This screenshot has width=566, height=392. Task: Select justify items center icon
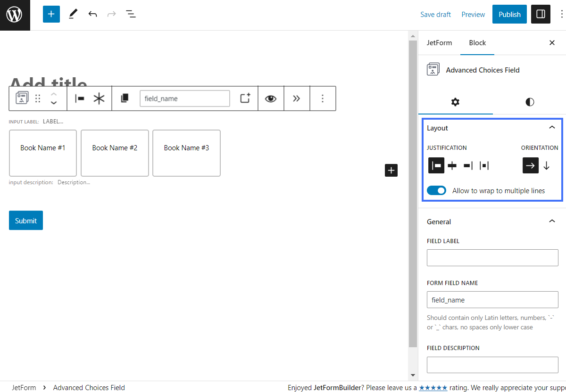click(452, 165)
